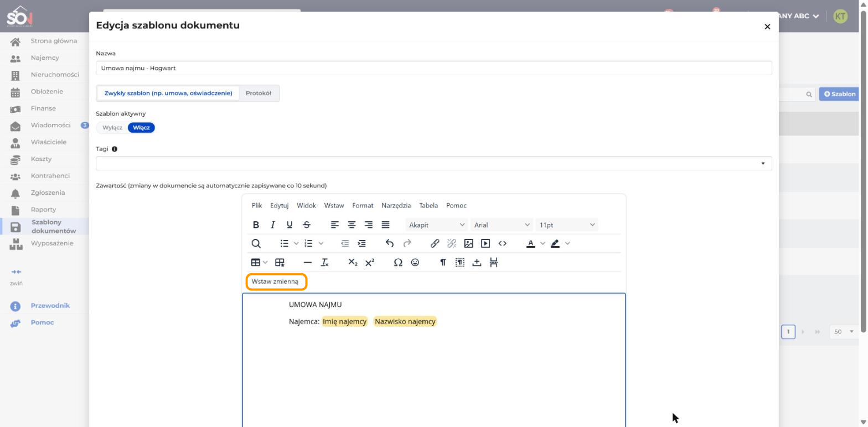The width and height of the screenshot is (868, 427).
Task: Open Finanse in the left sidebar
Action: (x=44, y=108)
